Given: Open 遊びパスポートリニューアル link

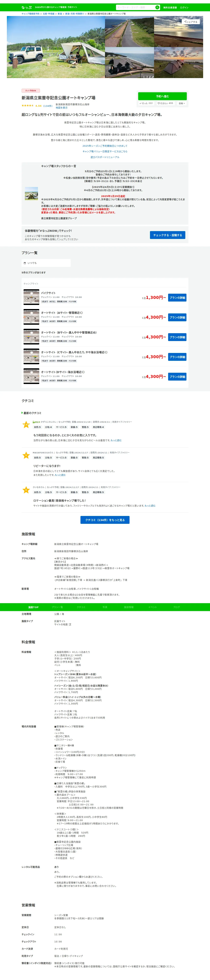Looking at the screenshot, I should 105,157.
